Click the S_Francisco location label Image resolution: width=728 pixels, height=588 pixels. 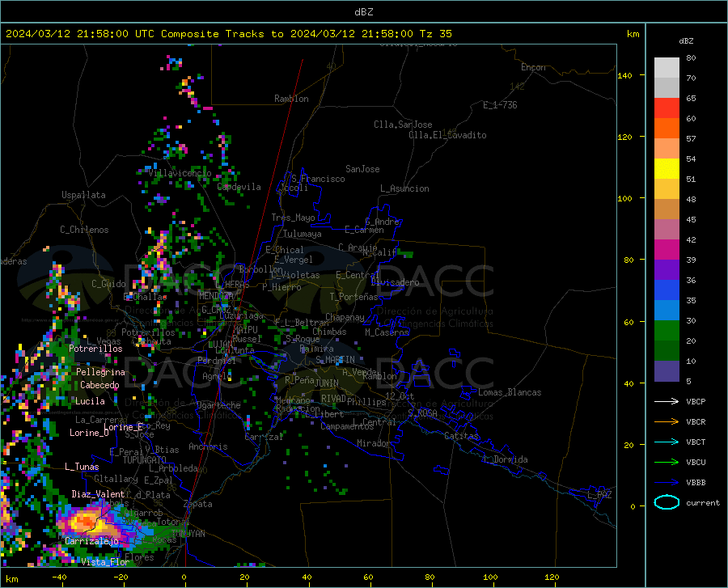318,179
